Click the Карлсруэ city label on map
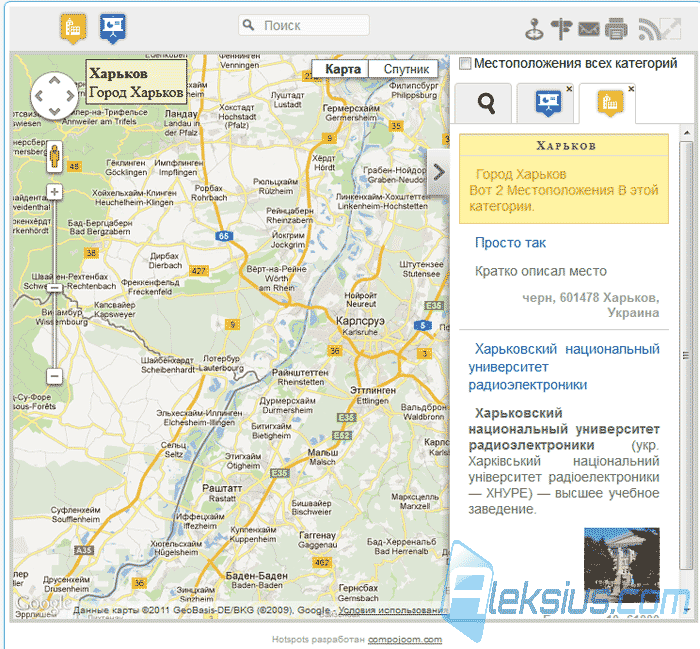This screenshot has height=649, width=700. pos(360,321)
